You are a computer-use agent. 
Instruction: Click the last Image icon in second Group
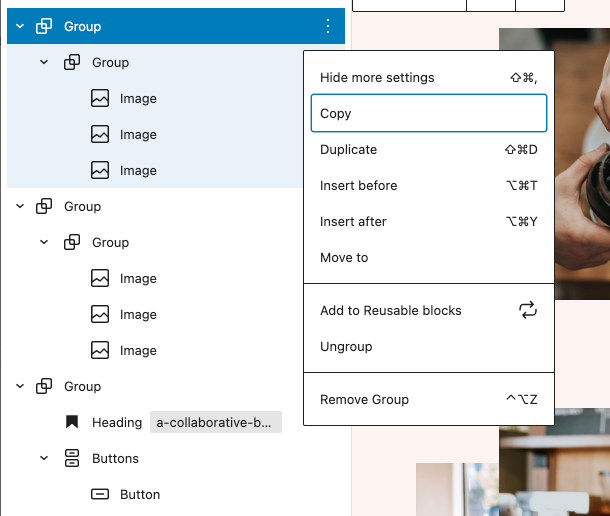(x=100, y=350)
